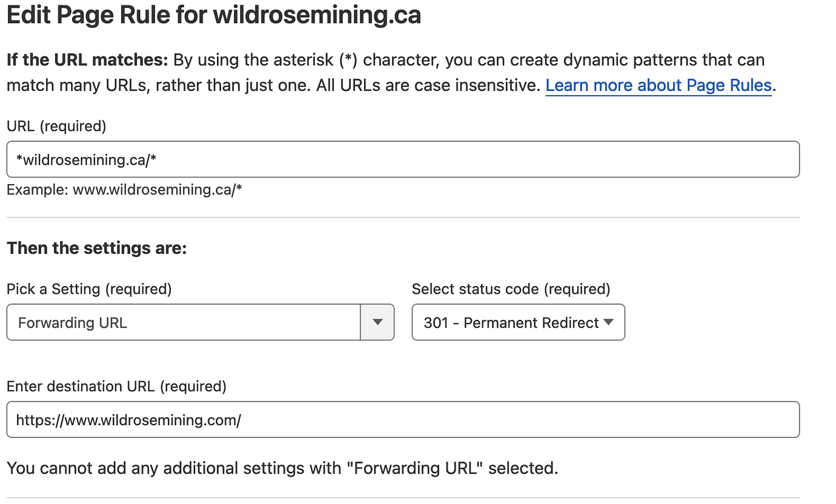Click the "You cannot add any additional settings" notice
836x504 pixels.
coord(282,468)
